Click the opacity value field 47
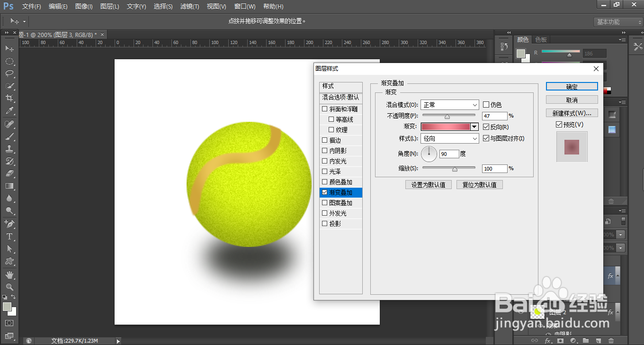 point(495,116)
